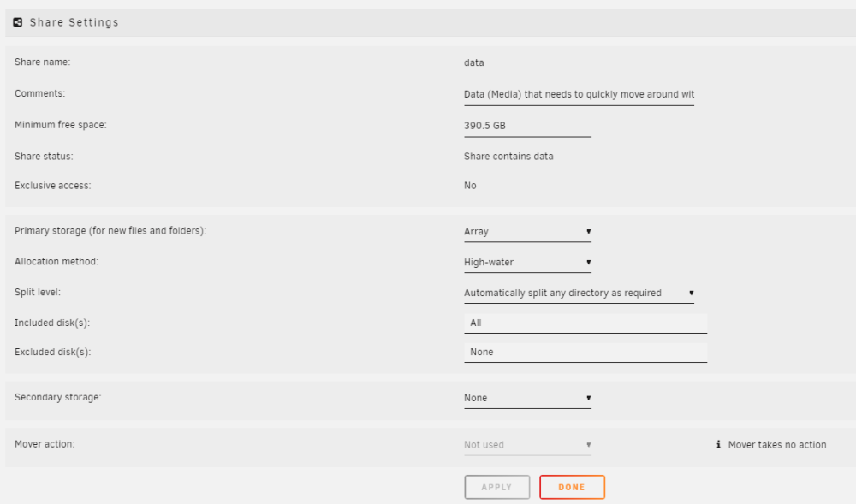Image resolution: width=856 pixels, height=504 pixels.
Task: Click the Minimum free space field
Action: point(527,126)
